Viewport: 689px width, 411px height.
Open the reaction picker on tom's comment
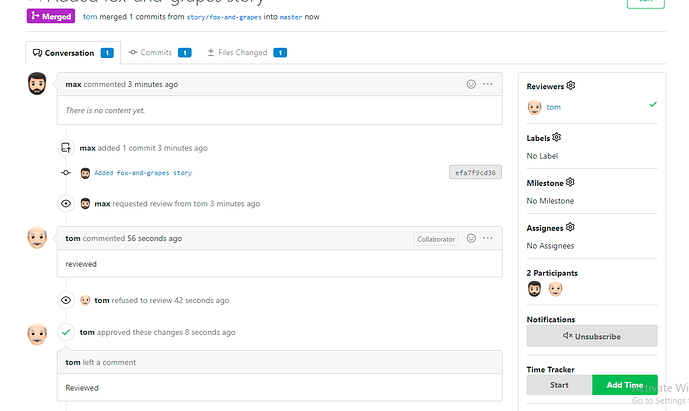[471, 239]
